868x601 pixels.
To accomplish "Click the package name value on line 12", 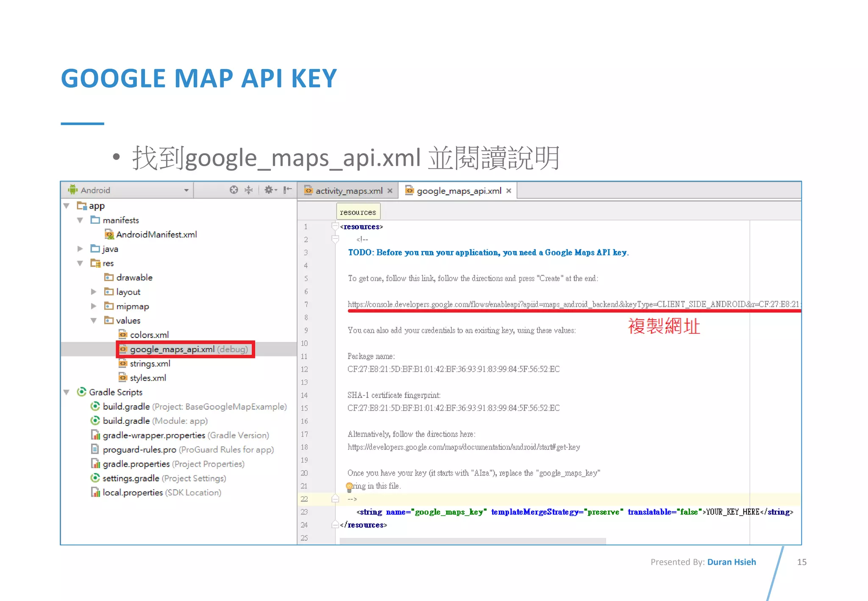I will pos(453,369).
